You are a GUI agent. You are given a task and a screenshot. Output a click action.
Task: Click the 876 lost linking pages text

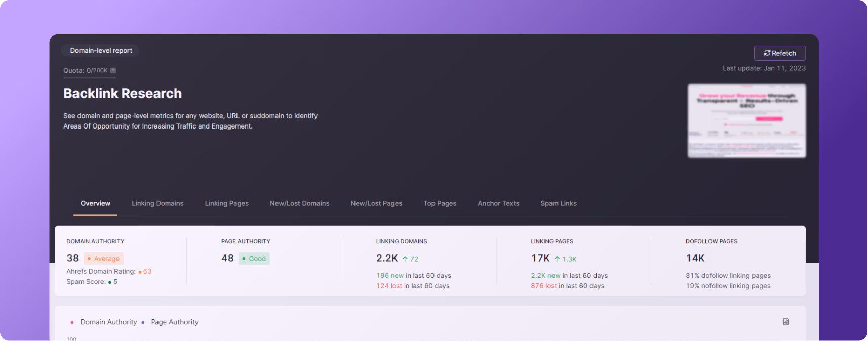(543, 286)
